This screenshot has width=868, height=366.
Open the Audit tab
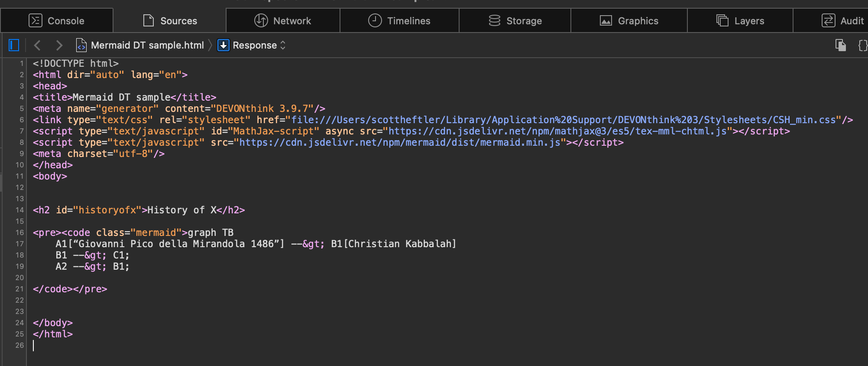point(831,20)
